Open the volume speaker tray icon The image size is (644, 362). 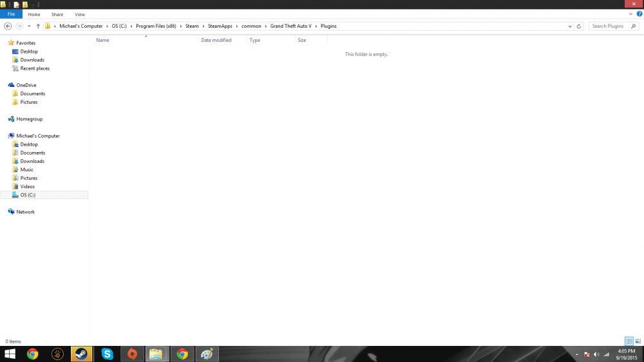pyautogui.click(x=596, y=354)
